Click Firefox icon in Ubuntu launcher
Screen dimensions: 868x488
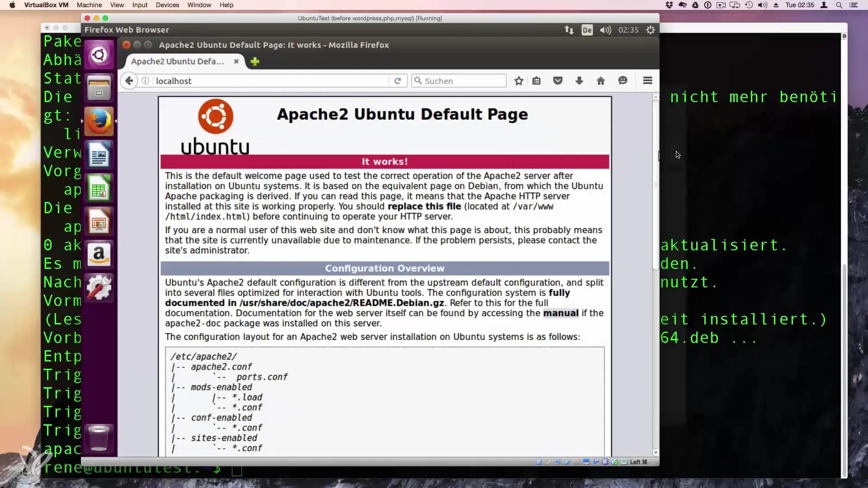click(99, 121)
